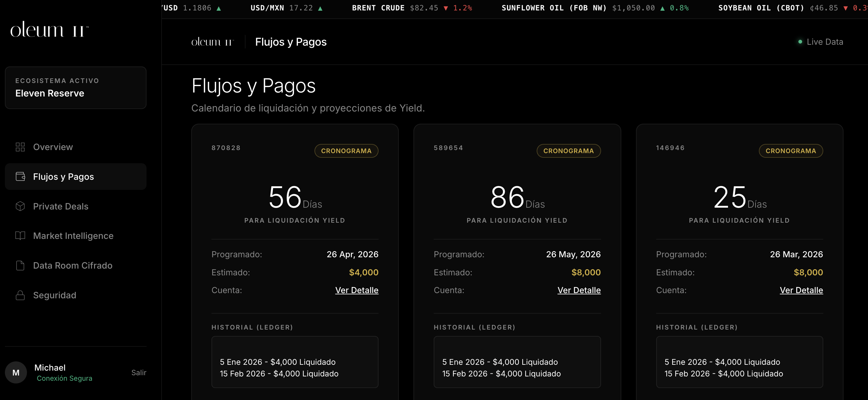The width and height of the screenshot is (868, 400).
Task: Open Private Deals via the cube icon
Action: 20,206
